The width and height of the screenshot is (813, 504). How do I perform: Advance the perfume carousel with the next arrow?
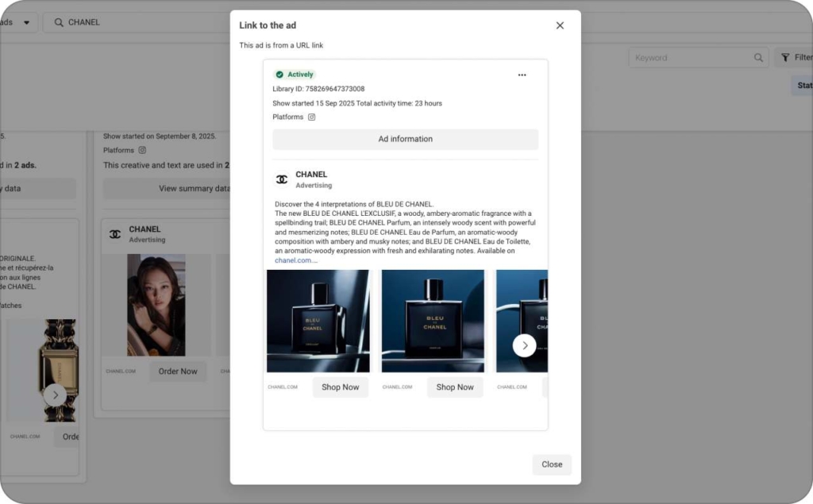point(524,345)
